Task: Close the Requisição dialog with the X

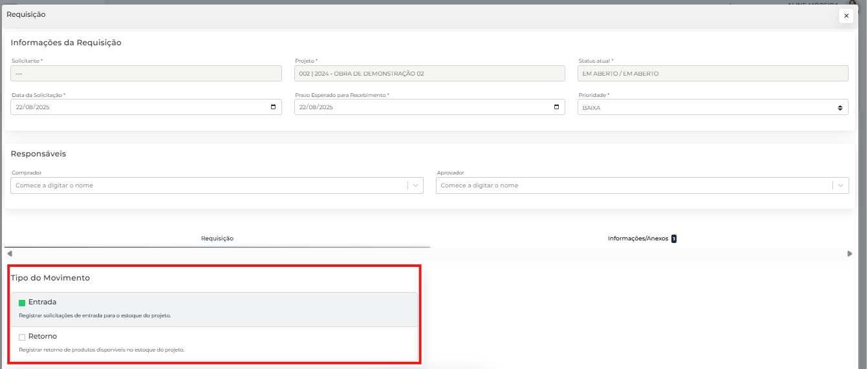Action: point(846,16)
